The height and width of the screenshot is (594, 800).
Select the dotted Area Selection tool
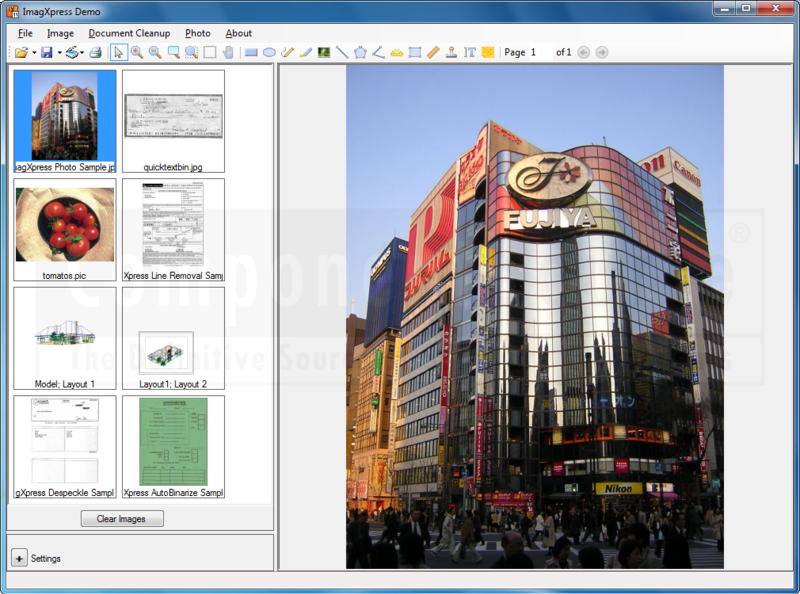210,52
